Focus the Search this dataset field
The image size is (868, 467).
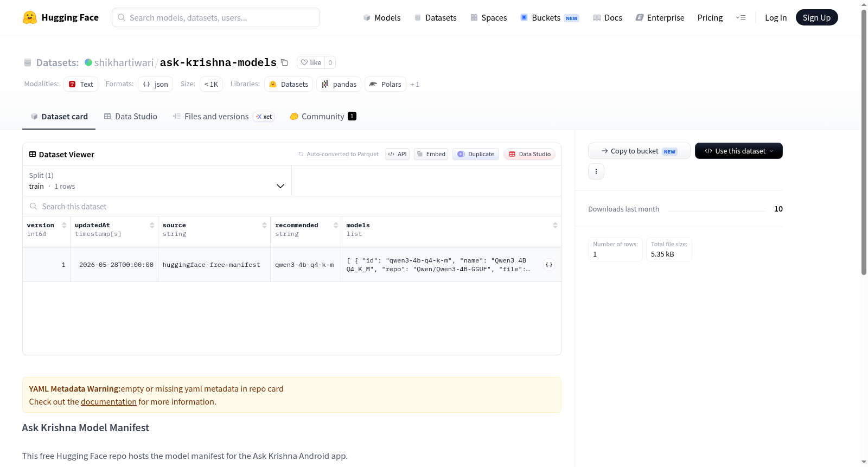[x=292, y=207]
